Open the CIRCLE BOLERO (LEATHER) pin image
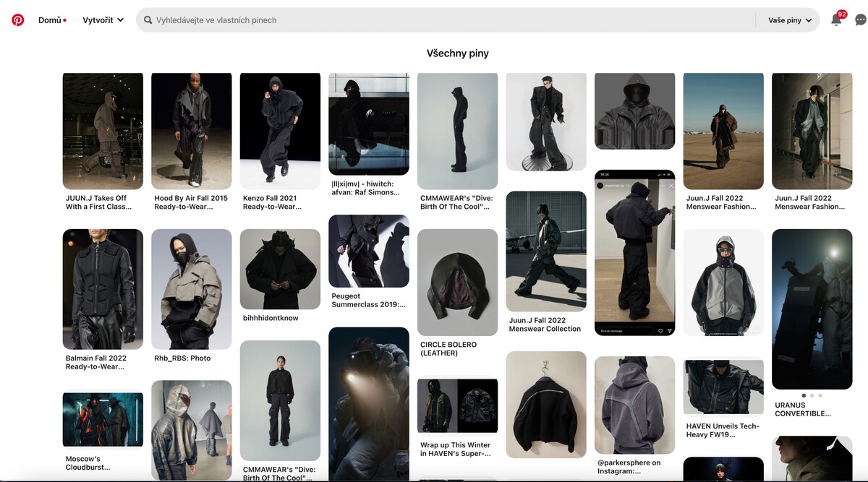The image size is (868, 482). [x=457, y=283]
